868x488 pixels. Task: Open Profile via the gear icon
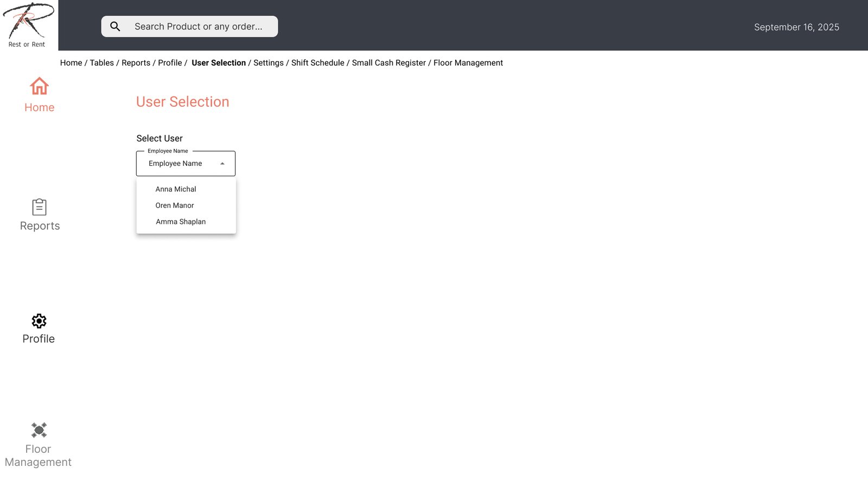point(39,321)
